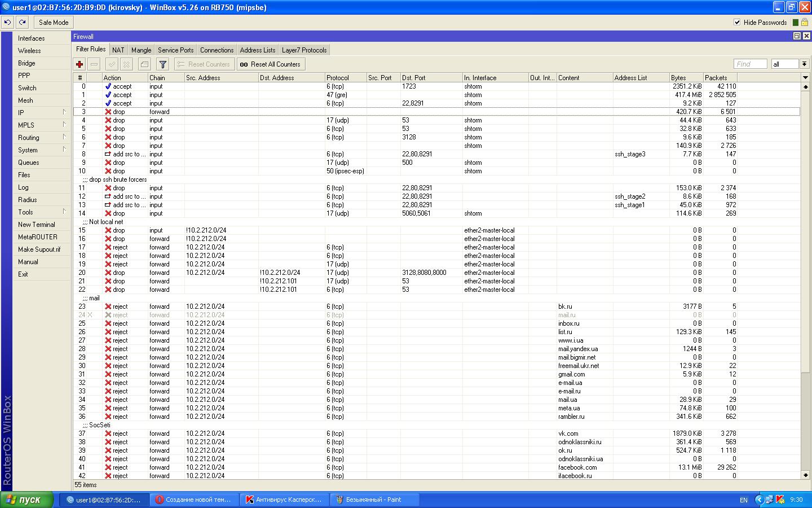Click the yellow padlock icon
812x508 pixels.
pyautogui.click(x=805, y=23)
